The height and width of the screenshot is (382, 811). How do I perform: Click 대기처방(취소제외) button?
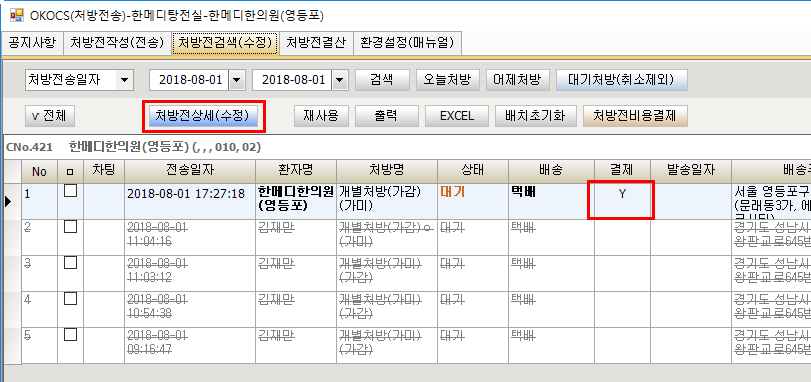click(x=622, y=80)
